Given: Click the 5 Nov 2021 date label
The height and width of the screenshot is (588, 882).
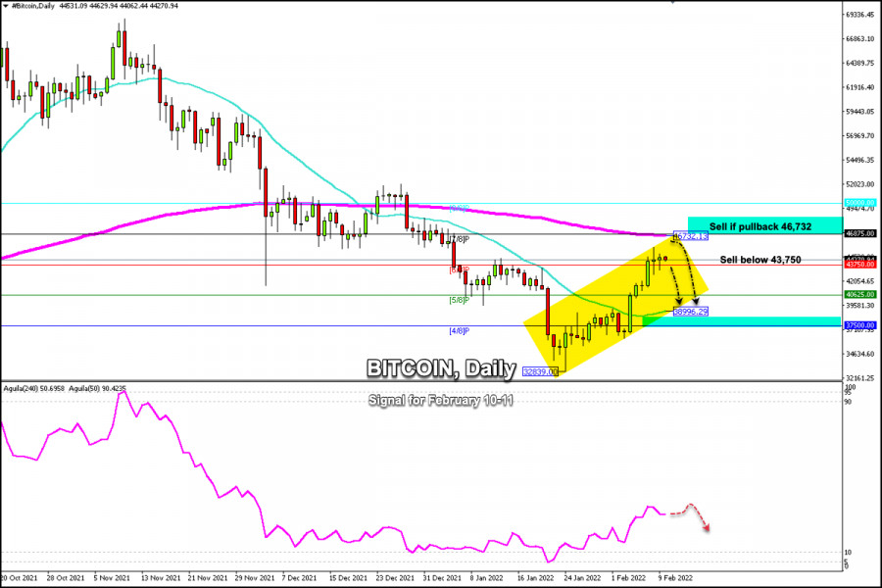Looking at the screenshot, I should 112,578.
